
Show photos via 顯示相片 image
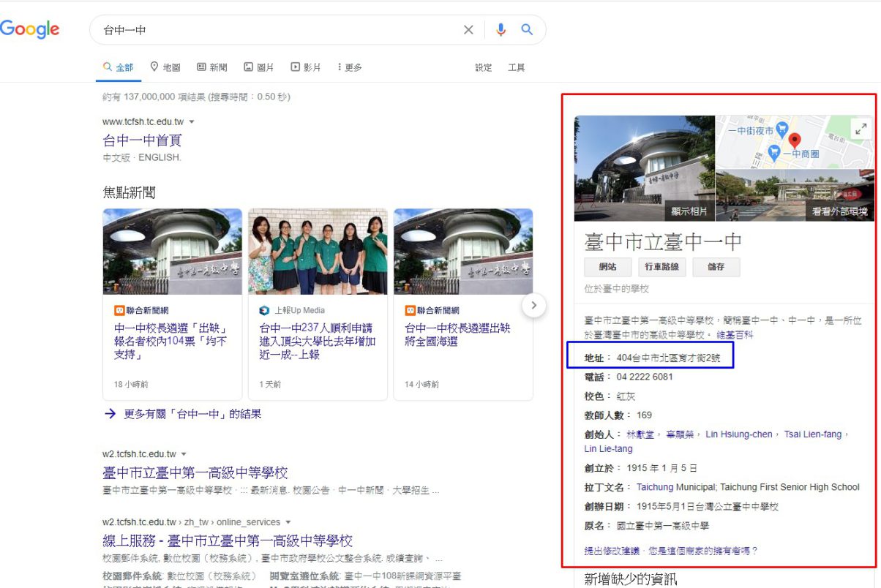[x=644, y=168]
